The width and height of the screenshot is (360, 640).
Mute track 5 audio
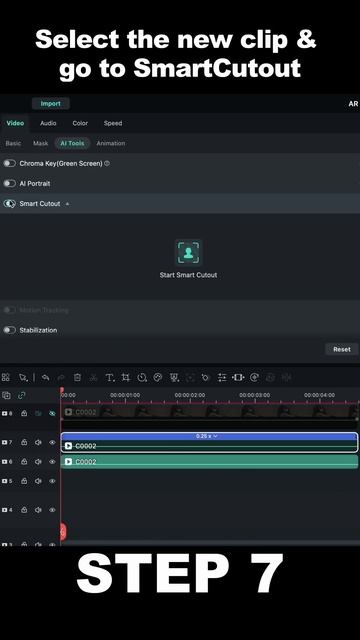38,481
